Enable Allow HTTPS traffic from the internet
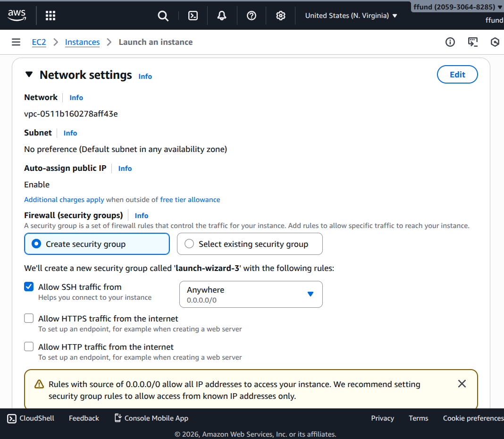 (29, 319)
